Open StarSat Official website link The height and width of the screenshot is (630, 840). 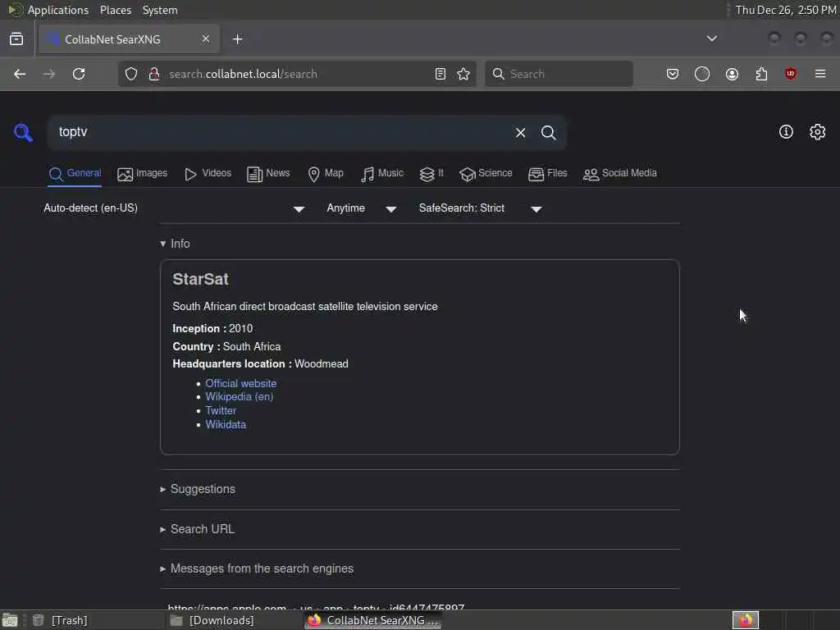click(241, 384)
